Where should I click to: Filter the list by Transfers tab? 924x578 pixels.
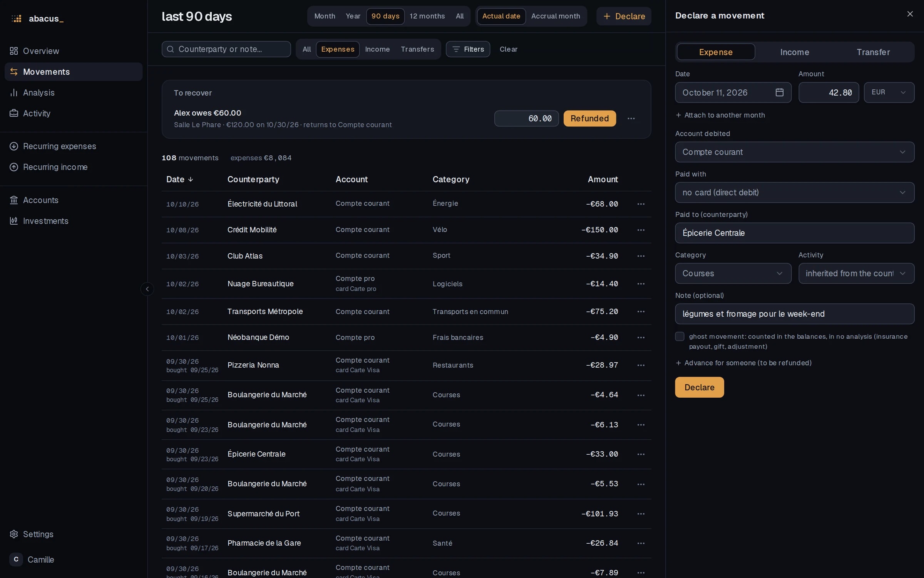click(417, 49)
